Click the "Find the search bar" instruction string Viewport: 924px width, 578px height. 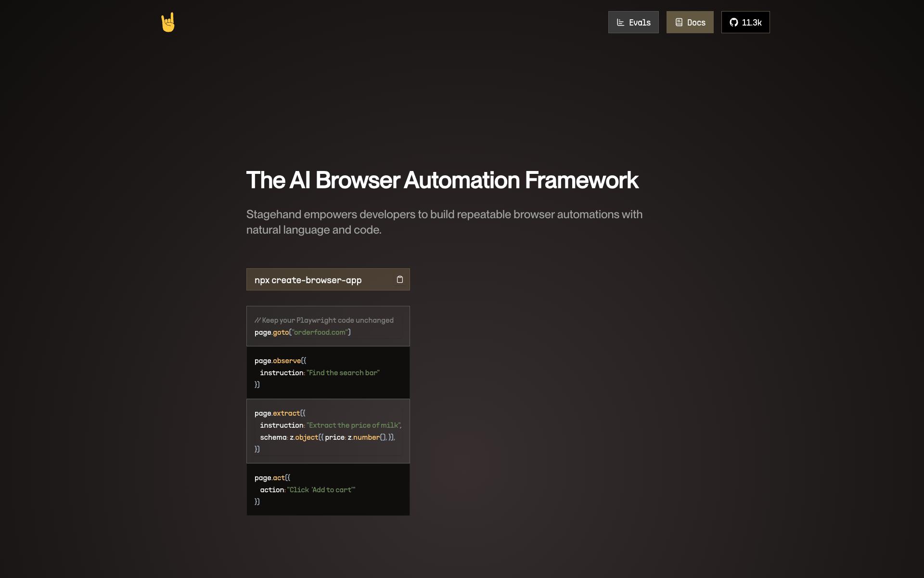(343, 373)
